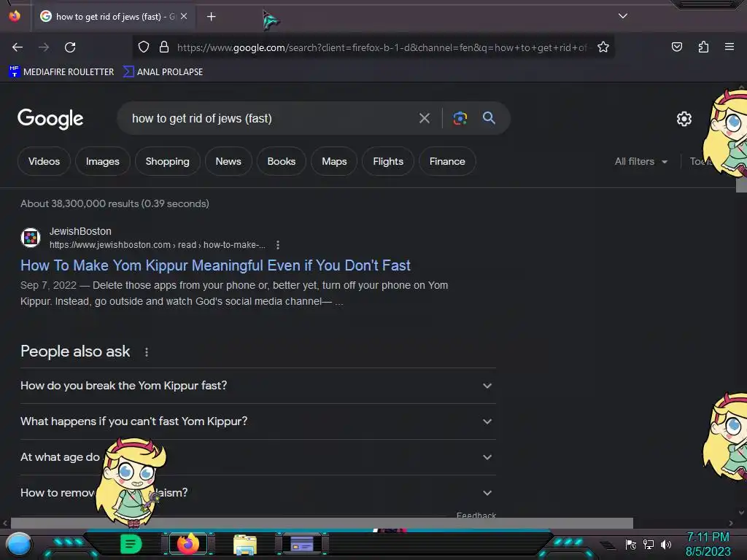Open File Explorer from taskbar

pyautogui.click(x=245, y=544)
